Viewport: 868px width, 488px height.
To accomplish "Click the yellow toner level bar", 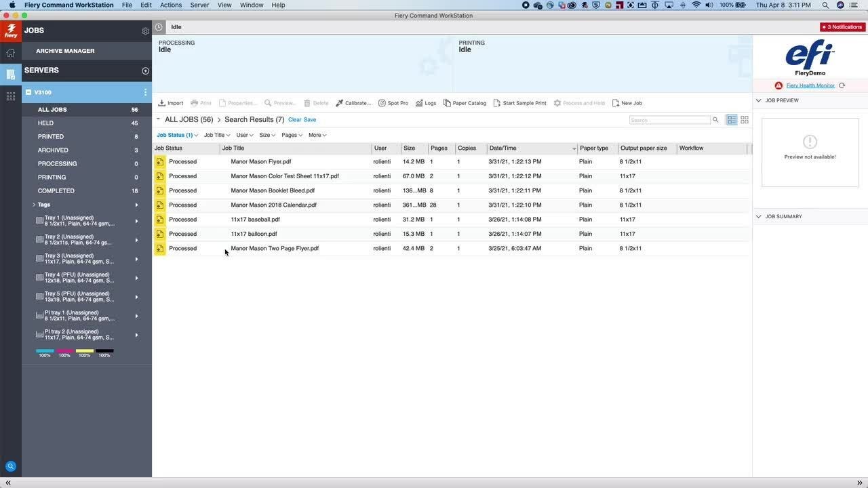I will tap(84, 351).
